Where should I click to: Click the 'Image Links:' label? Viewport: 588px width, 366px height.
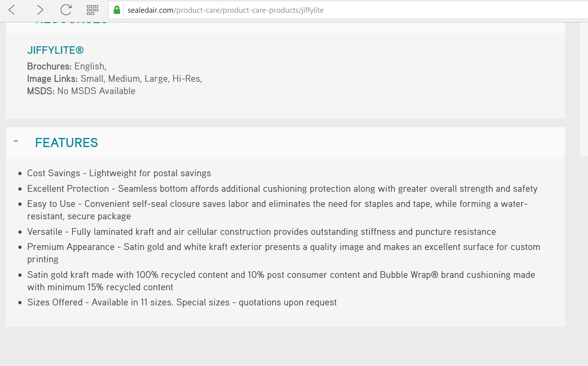(x=52, y=79)
